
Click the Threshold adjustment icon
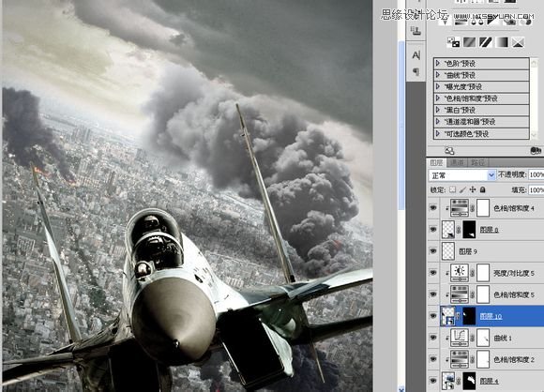485,42
